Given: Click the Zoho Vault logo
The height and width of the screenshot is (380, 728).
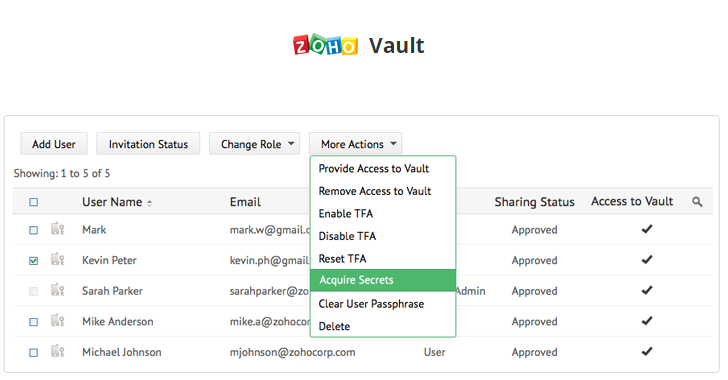Looking at the screenshot, I should [359, 45].
